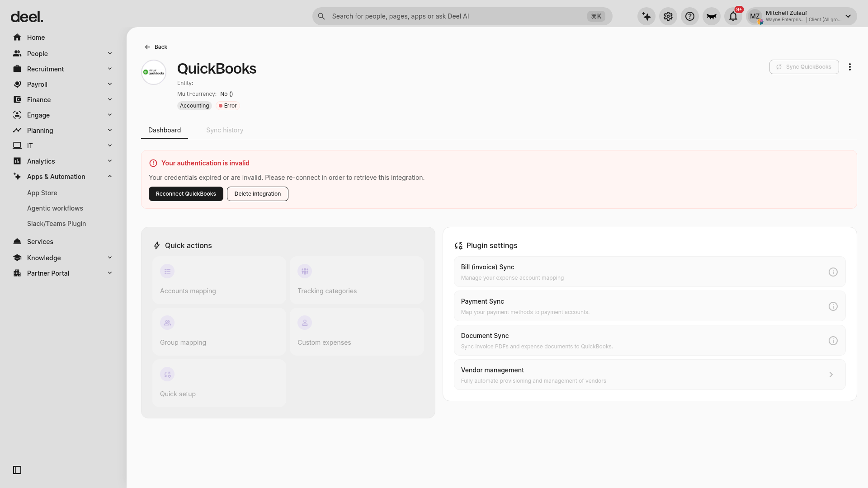The image size is (868, 488).
Task: Open the three-dot more options menu
Action: pos(850,67)
